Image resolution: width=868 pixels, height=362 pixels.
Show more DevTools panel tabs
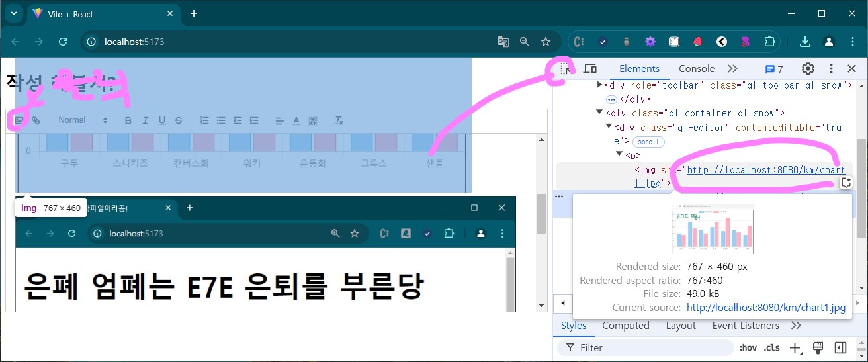[x=732, y=69]
